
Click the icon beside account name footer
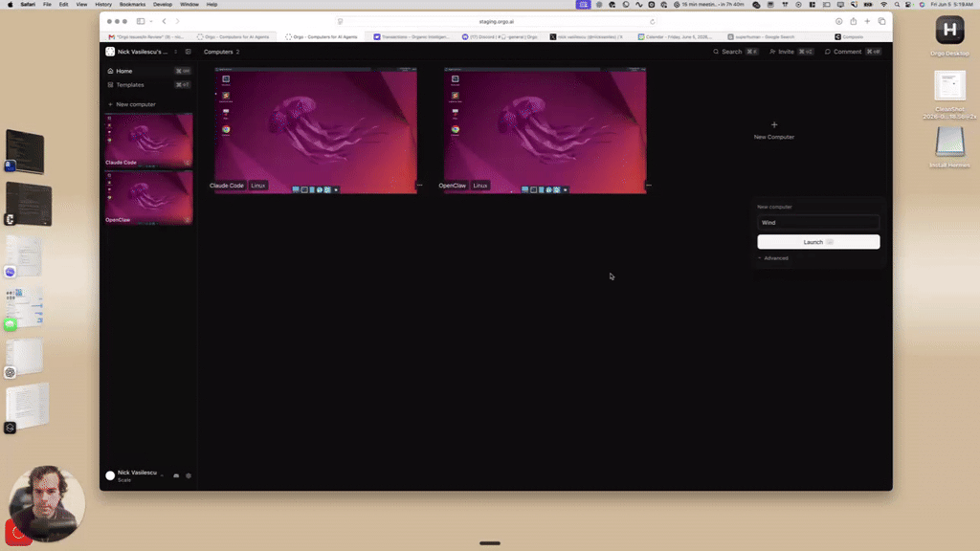click(176, 476)
